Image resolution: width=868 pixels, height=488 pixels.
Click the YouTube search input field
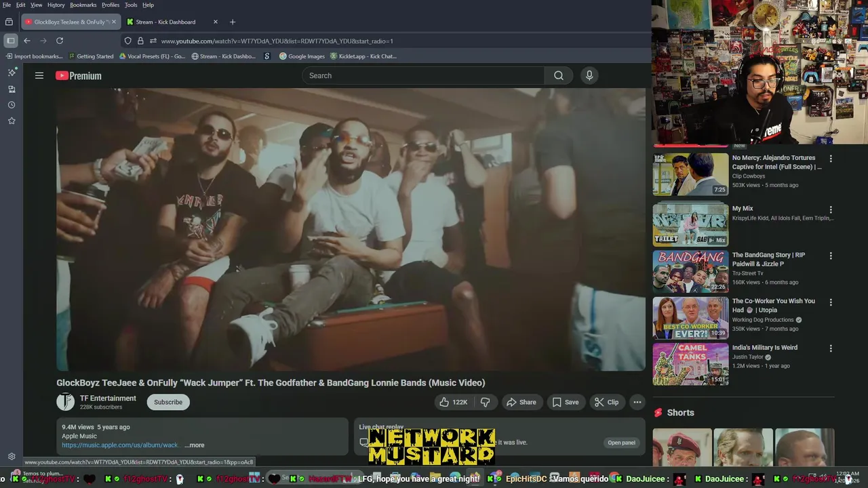[x=423, y=76]
